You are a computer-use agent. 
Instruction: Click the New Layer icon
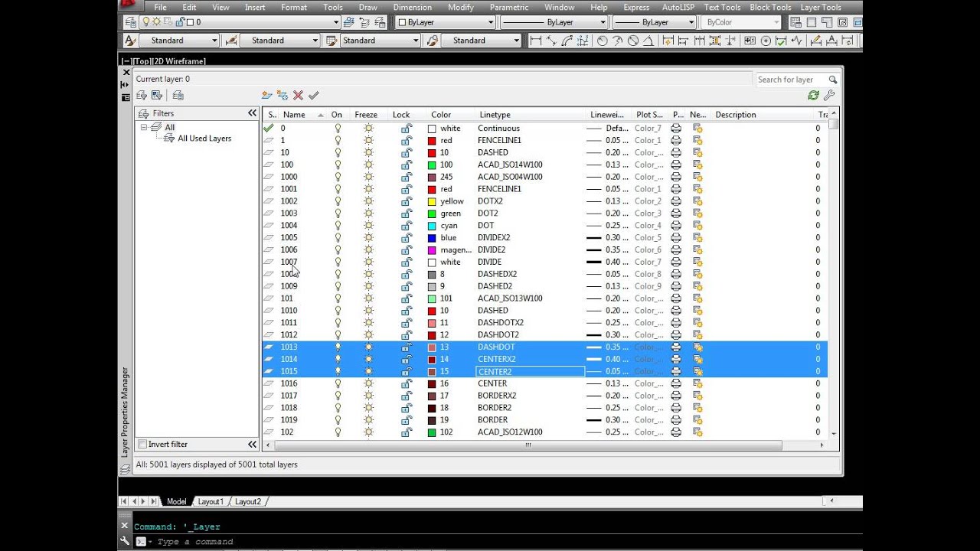point(266,96)
